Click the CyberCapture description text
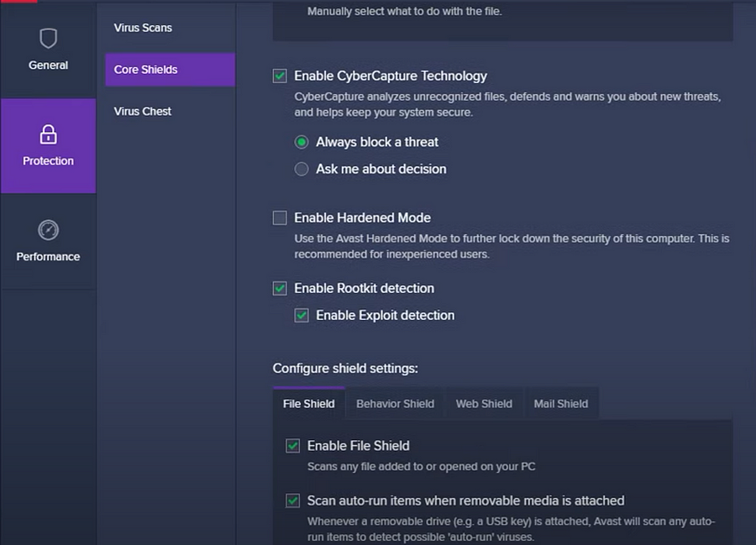This screenshot has height=545, width=756. (507, 104)
